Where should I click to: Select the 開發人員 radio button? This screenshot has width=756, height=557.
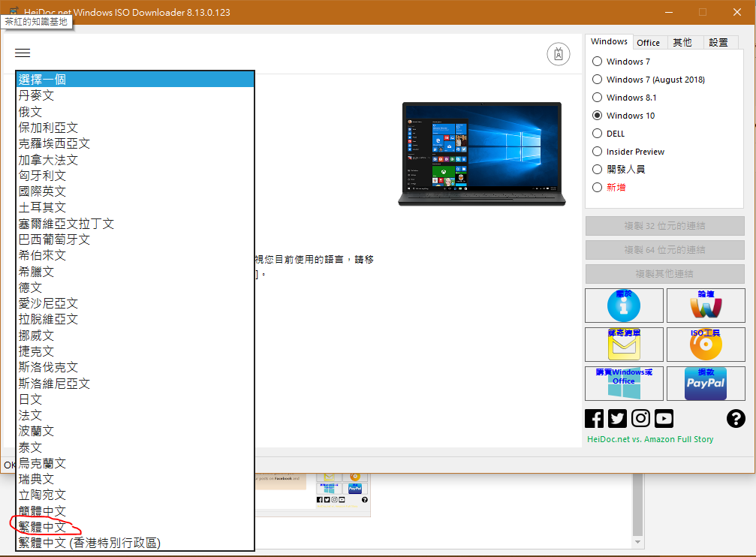pos(597,169)
